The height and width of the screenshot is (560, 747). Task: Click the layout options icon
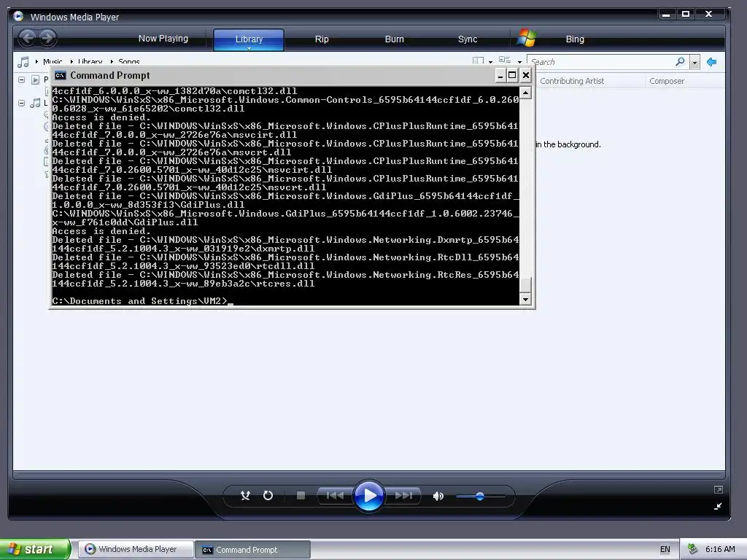point(478,61)
